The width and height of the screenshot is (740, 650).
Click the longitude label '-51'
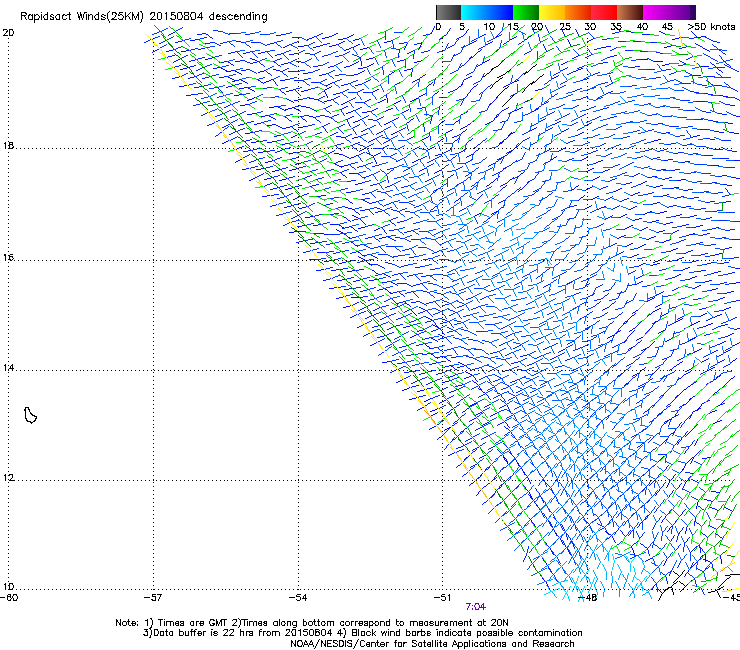click(x=442, y=598)
